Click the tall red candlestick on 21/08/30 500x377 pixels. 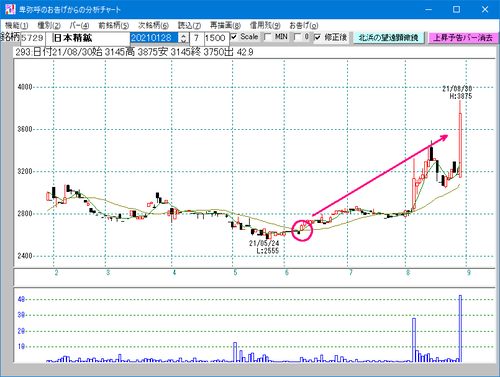[460, 139]
